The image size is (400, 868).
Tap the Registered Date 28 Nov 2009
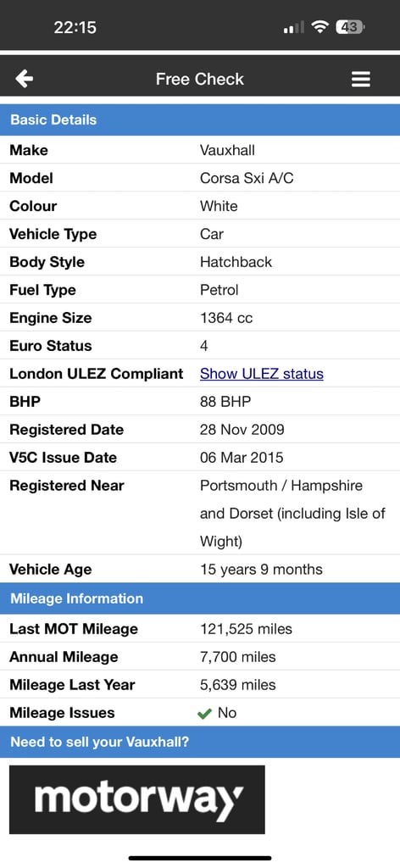(242, 430)
